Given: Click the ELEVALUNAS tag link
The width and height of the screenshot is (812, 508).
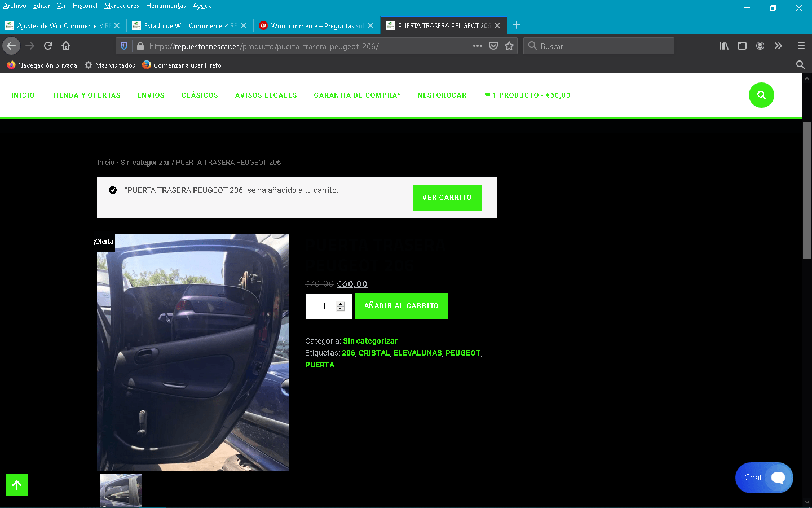Looking at the screenshot, I should (418, 353).
